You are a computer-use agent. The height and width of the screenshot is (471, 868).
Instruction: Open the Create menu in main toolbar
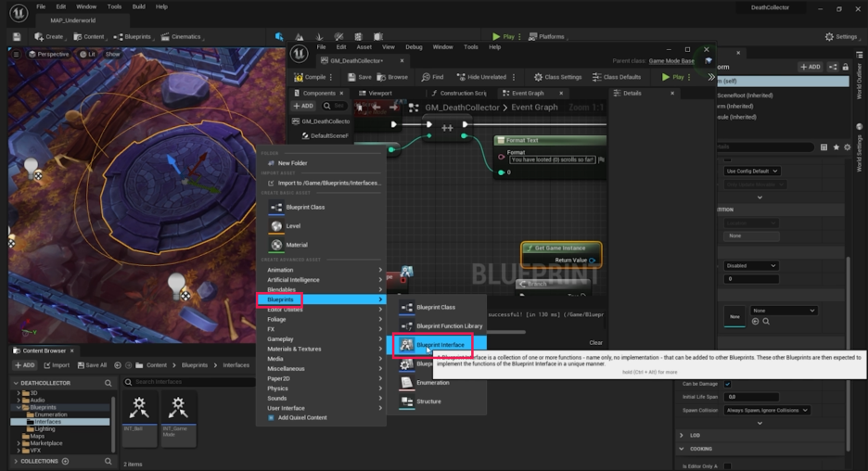coord(49,36)
